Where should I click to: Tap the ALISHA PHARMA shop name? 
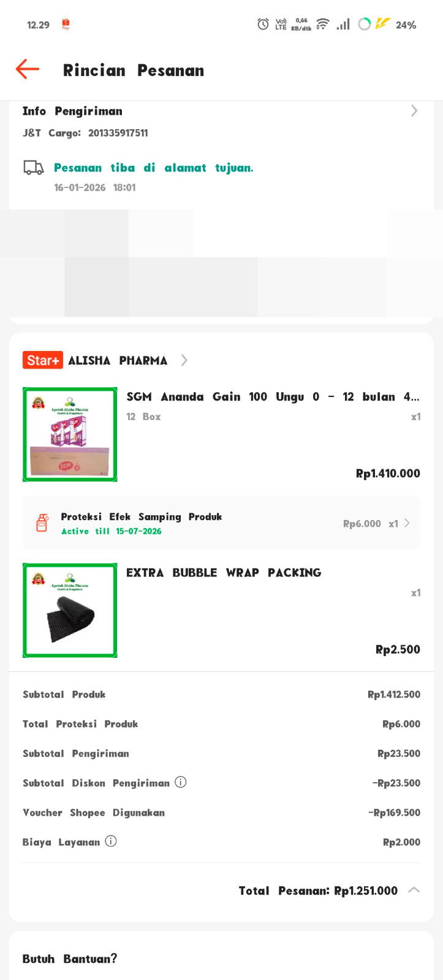118,360
